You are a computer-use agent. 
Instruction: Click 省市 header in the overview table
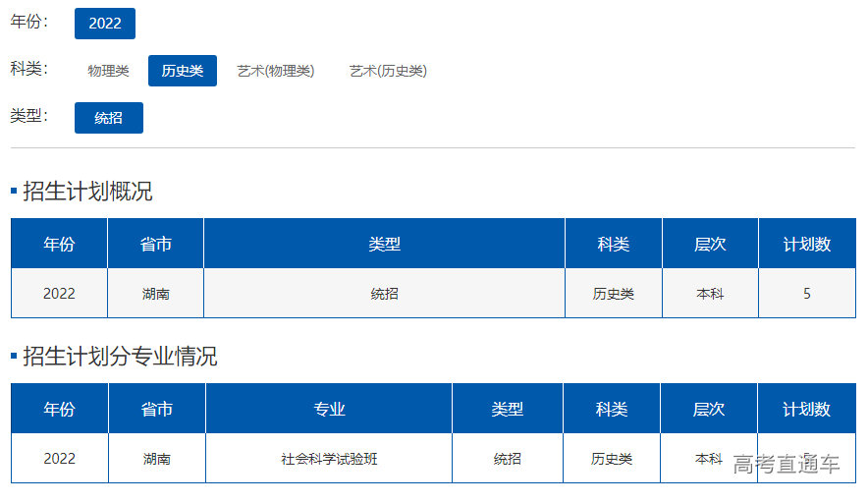click(156, 244)
